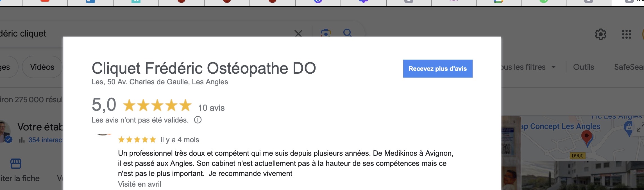Image resolution: width=644 pixels, height=190 pixels.
Task: Open the 354 interactions link
Action: point(45,140)
